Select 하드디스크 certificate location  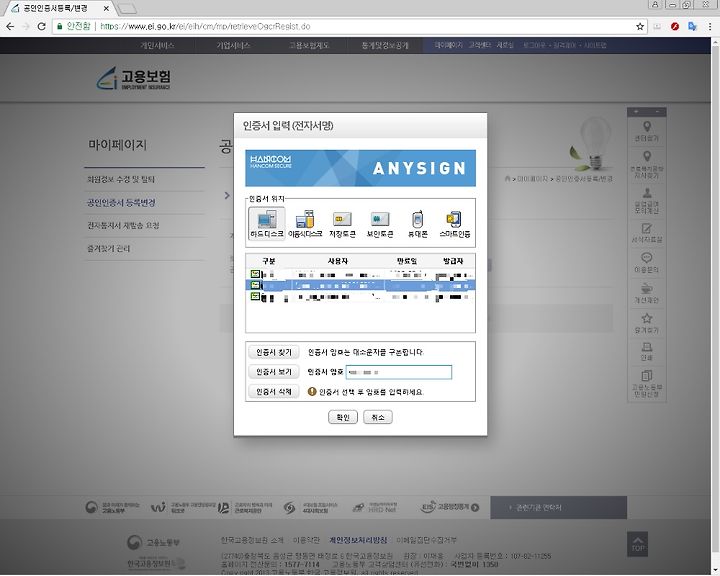267,224
